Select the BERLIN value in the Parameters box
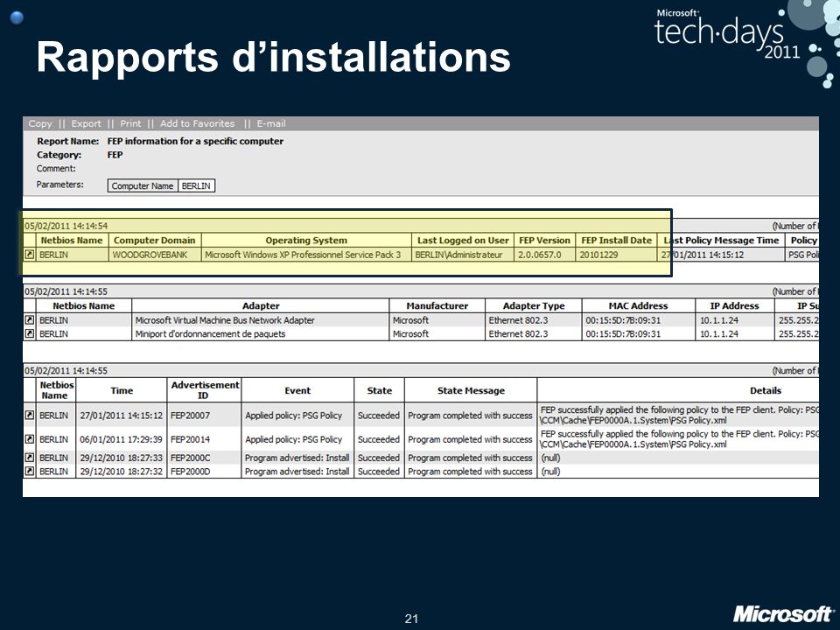Viewport: 840px width, 630px height. tap(196, 185)
